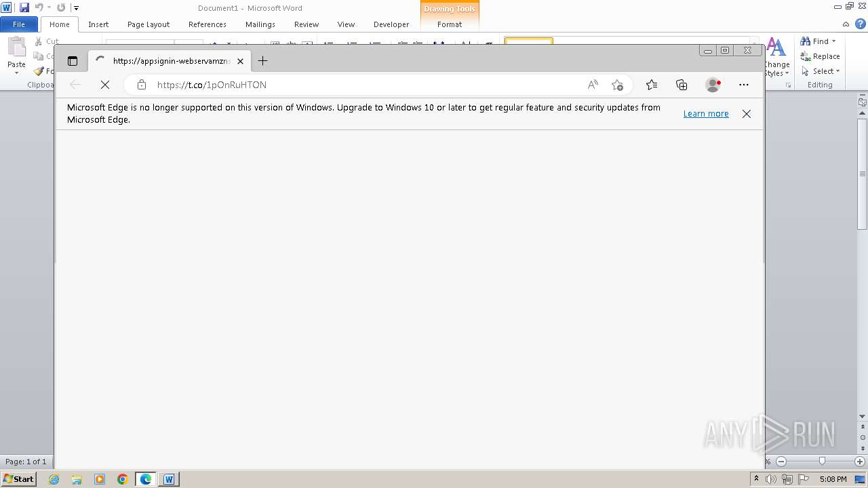View site information via the padlock icon
868x488 pixels.
(141, 85)
